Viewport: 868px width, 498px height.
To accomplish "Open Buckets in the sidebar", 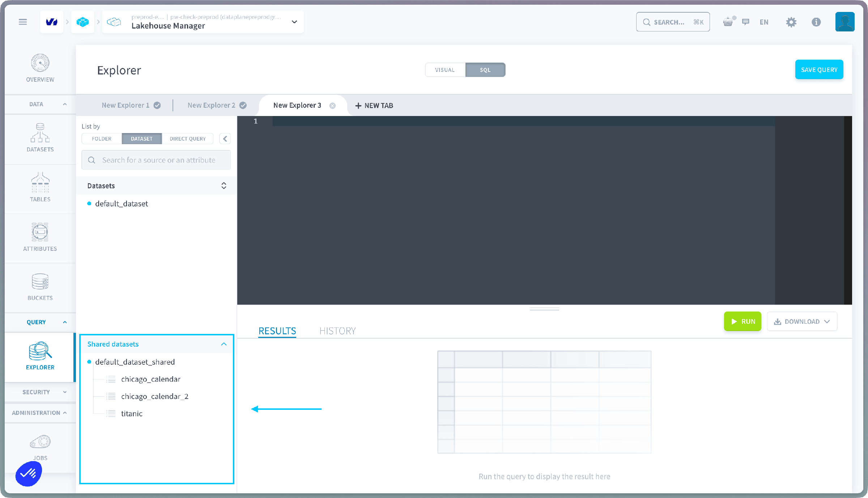I will (x=40, y=286).
